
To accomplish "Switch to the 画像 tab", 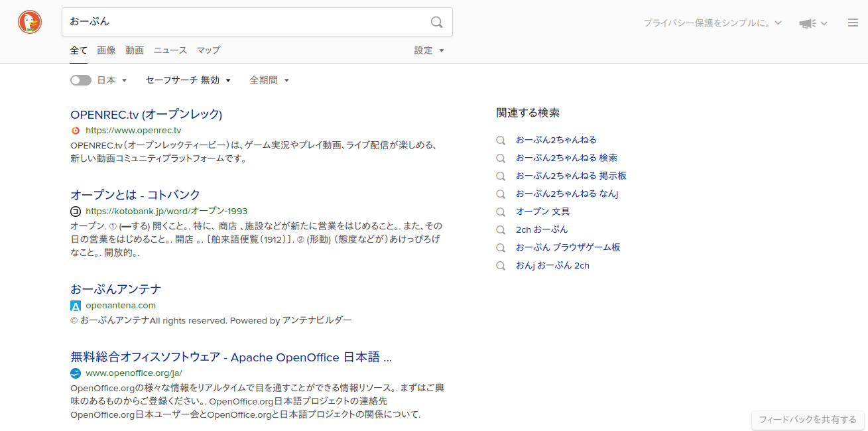I will tap(106, 50).
